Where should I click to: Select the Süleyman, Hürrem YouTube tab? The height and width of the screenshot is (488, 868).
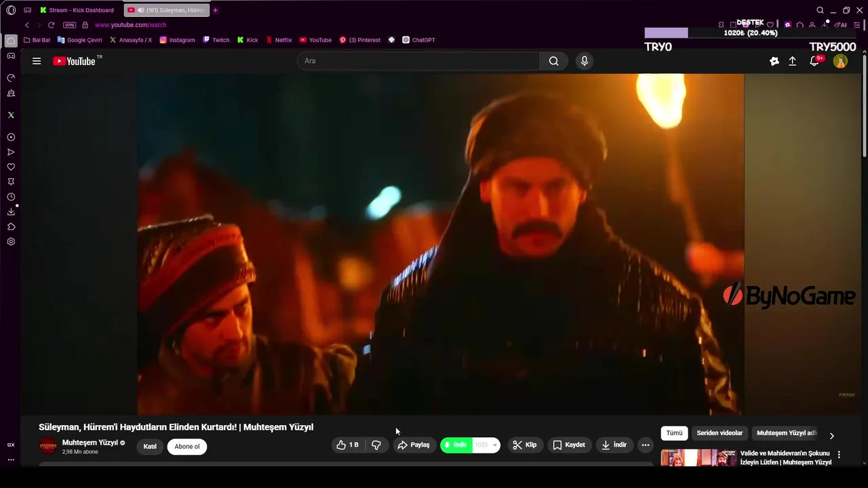click(x=167, y=10)
